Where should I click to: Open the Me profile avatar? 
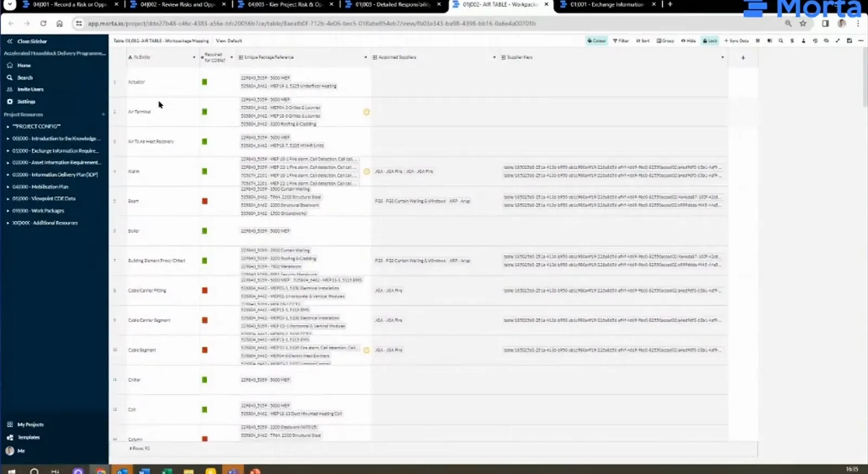tap(10, 451)
